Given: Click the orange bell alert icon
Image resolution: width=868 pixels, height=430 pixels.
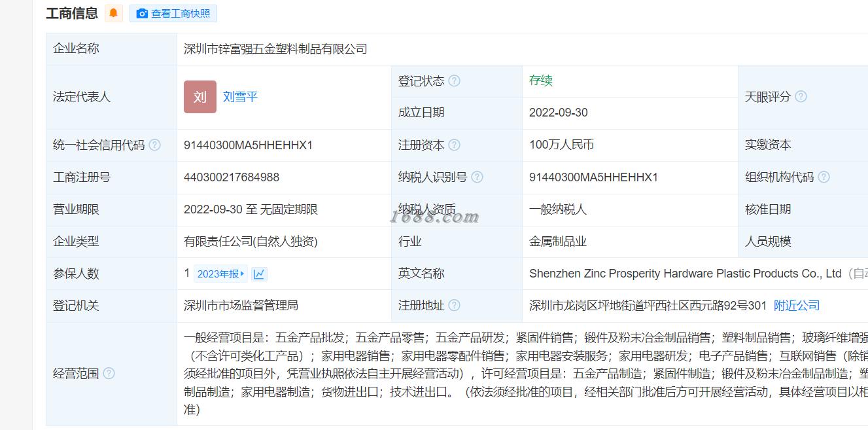Looking at the screenshot, I should click(114, 13).
